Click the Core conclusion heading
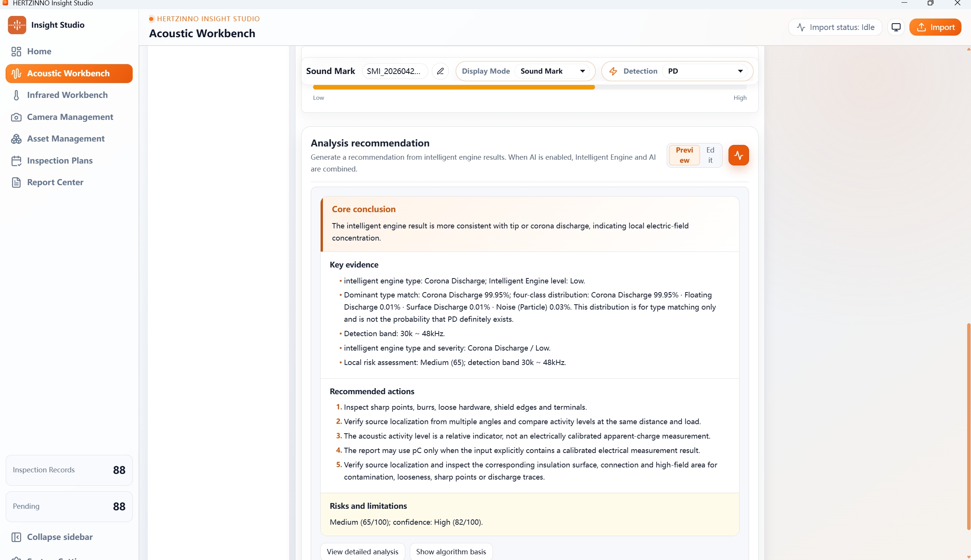Image resolution: width=971 pixels, height=560 pixels. (x=364, y=209)
